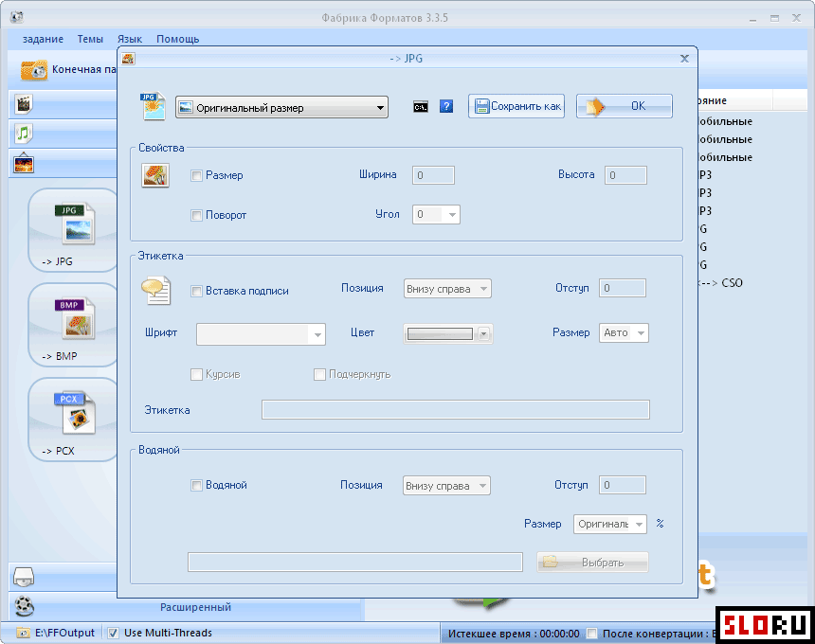Click the output folder icon Конечная папка
The width and height of the screenshot is (815, 644).
click(x=34, y=70)
